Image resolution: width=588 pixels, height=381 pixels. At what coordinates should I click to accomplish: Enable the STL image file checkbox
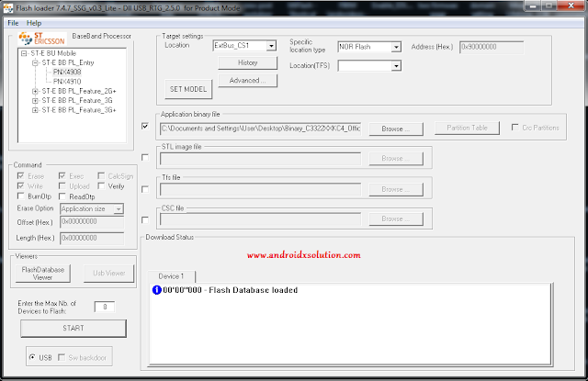point(145,158)
